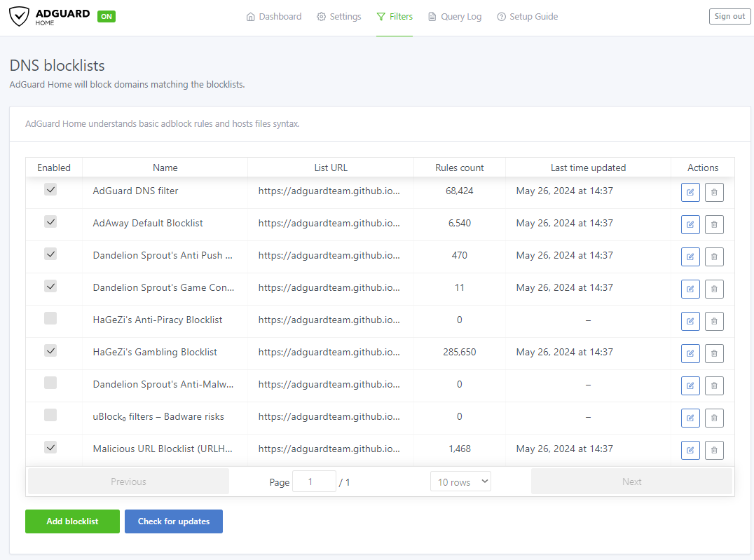Open the HaGeZi's Gambling Blocklist URL
The height and width of the screenshot is (560, 754).
coord(329,352)
